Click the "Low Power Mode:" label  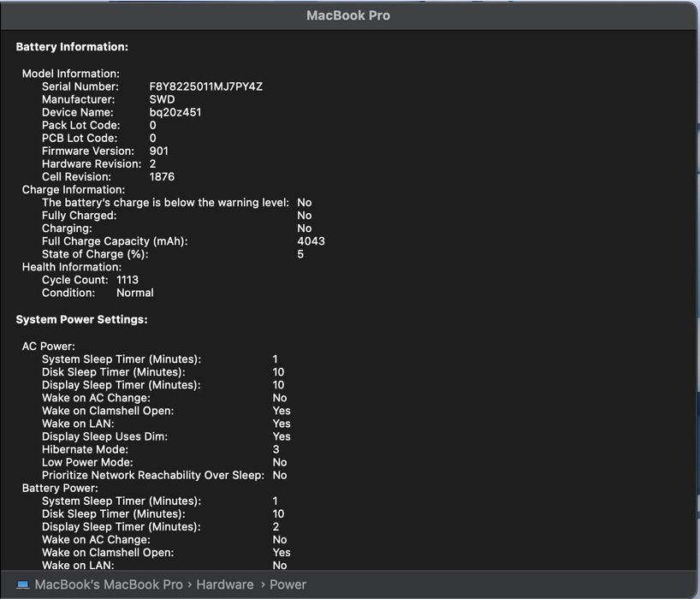pos(87,463)
